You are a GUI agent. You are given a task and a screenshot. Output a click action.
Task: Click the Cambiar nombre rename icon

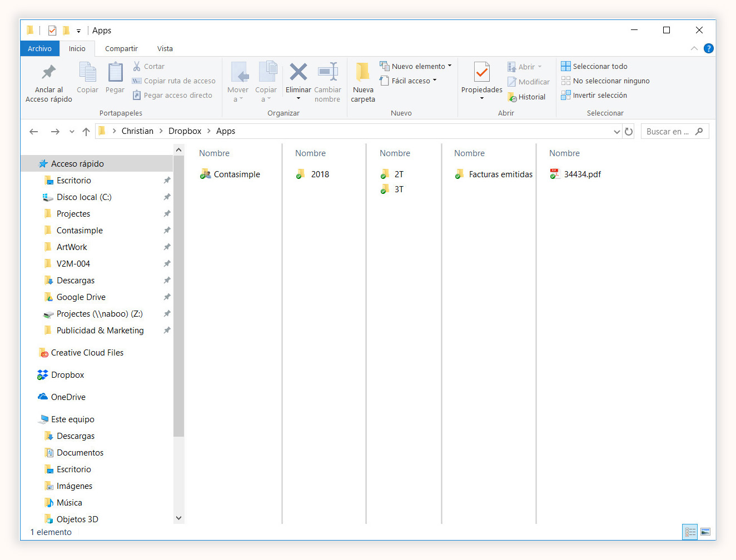327,72
